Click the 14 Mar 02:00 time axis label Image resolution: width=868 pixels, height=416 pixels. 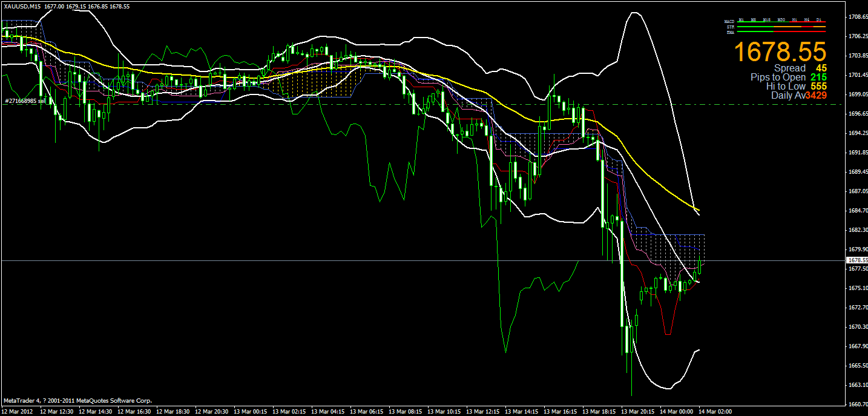(x=716, y=411)
